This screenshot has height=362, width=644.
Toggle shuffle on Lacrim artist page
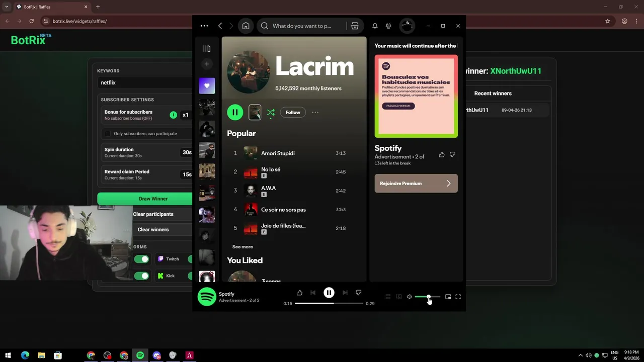[271, 113]
